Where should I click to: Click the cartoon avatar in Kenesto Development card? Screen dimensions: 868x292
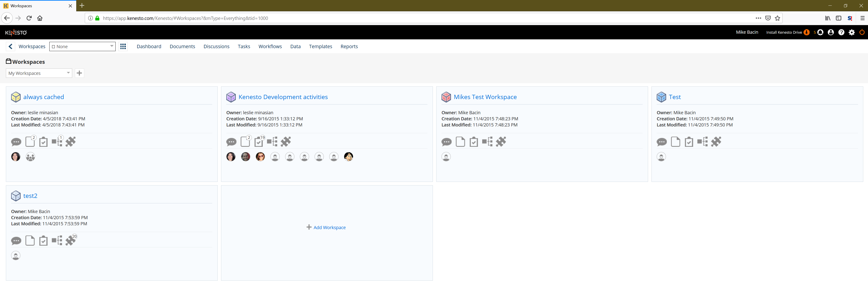point(348,157)
